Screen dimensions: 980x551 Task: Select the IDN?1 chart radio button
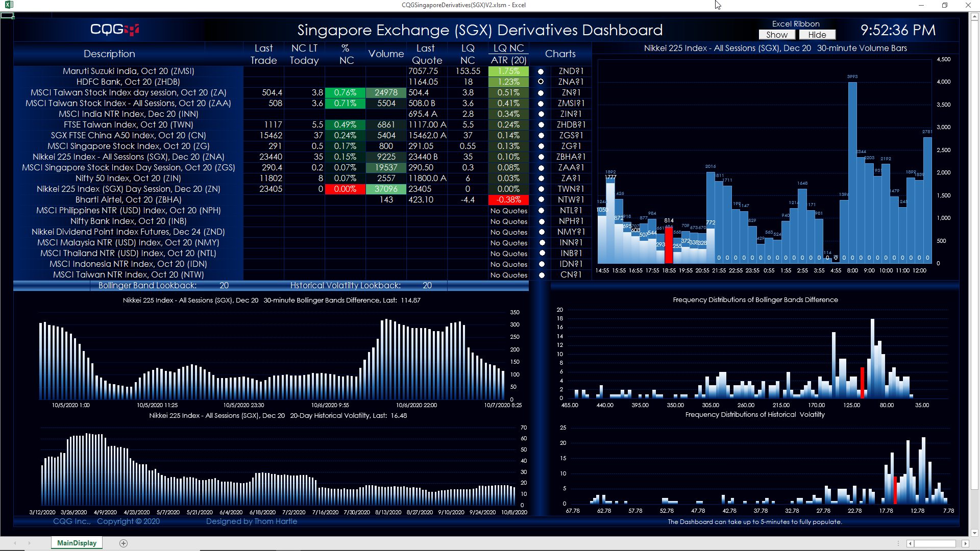pyautogui.click(x=542, y=264)
